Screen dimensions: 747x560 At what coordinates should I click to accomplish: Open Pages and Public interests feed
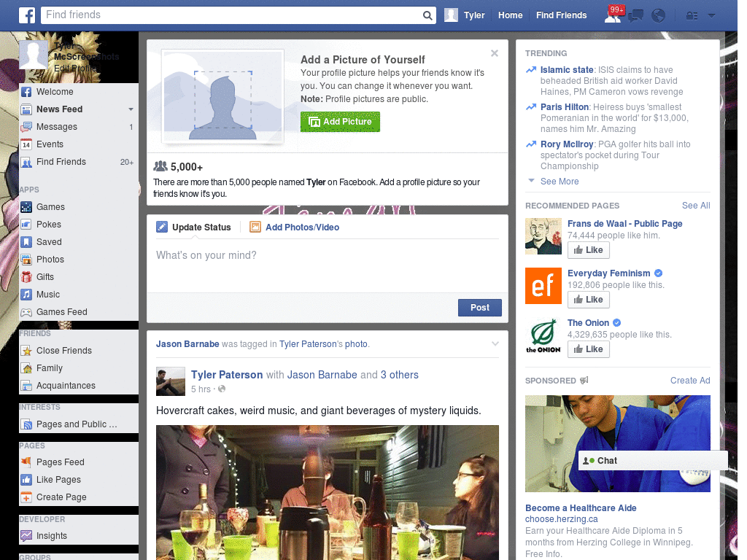coord(79,424)
